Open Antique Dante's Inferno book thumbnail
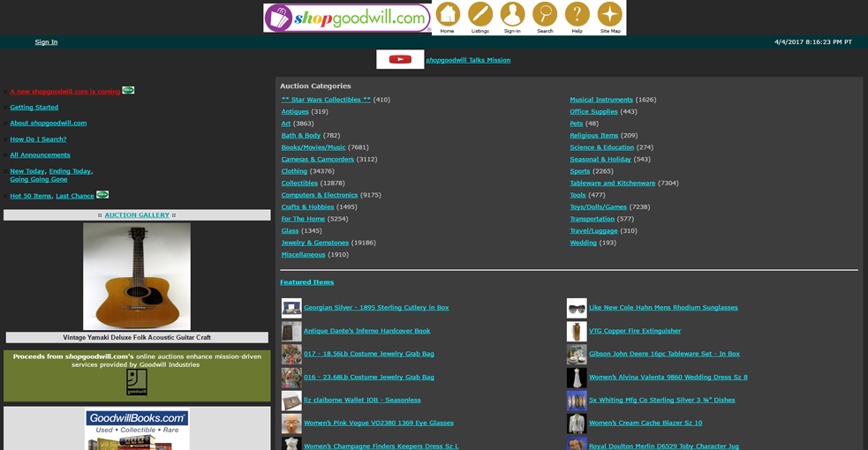This screenshot has width=868, height=450. [x=291, y=331]
